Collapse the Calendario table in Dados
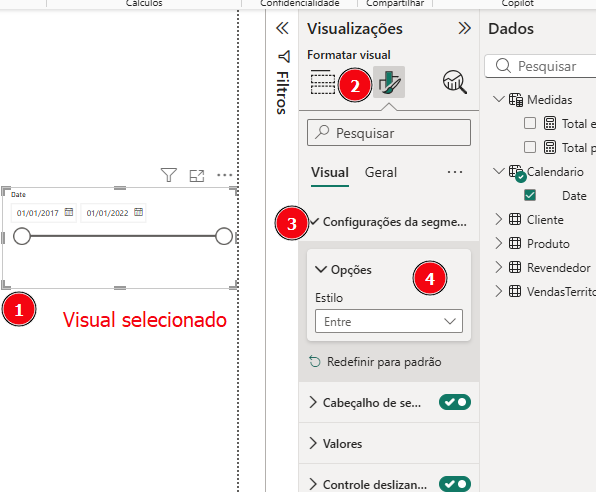This screenshot has height=492, width=596. click(x=499, y=171)
